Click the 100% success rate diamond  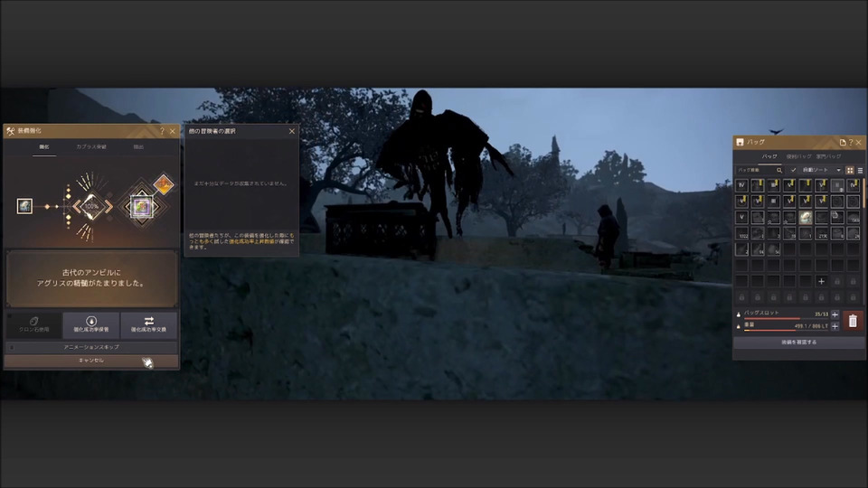pos(92,206)
